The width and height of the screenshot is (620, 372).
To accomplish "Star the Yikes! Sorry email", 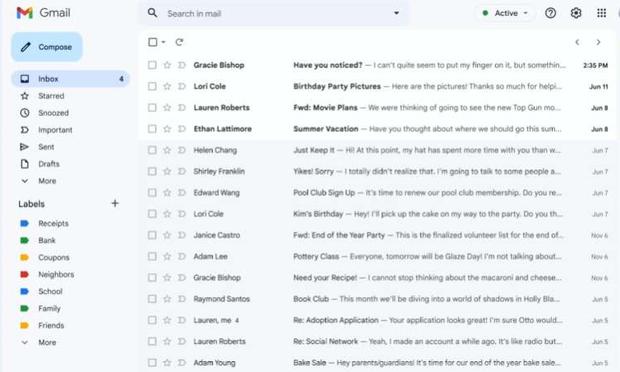I will tap(167, 171).
